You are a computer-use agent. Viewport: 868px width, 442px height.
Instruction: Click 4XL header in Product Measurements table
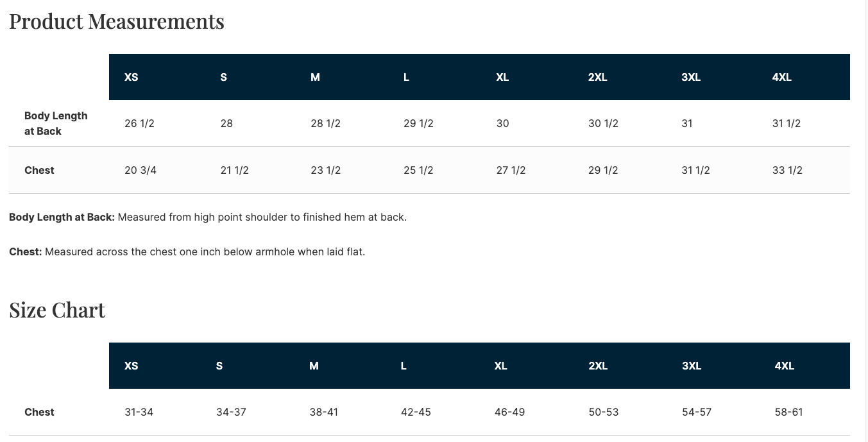[781, 77]
